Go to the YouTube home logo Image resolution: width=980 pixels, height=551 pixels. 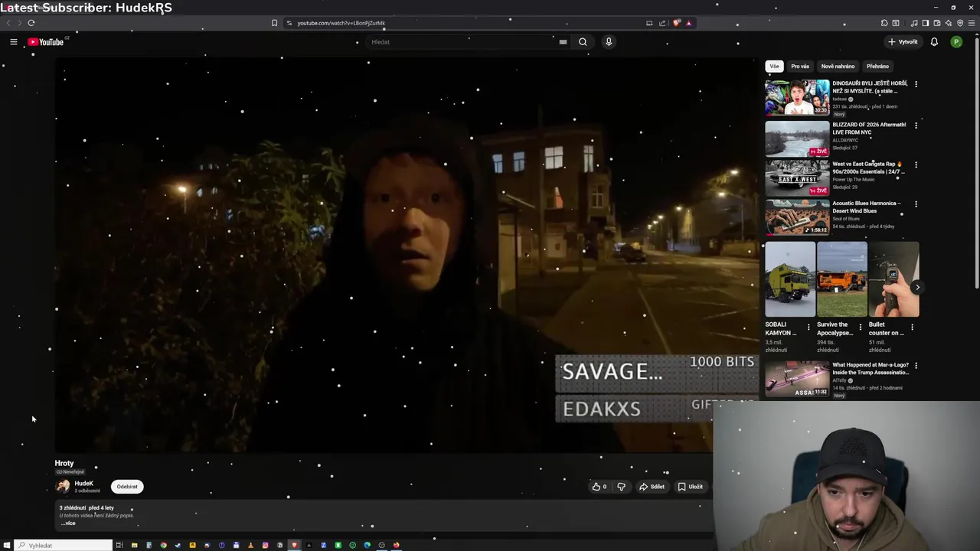point(46,42)
